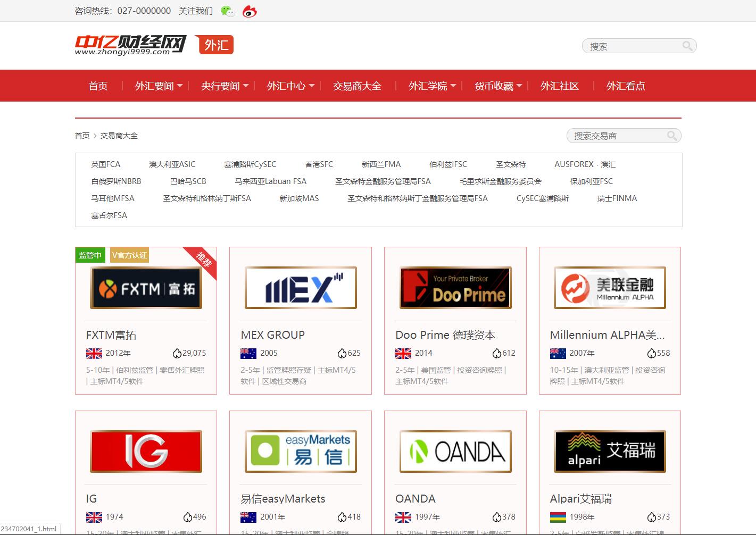Go to 交易商大全 in navigation bar

pyautogui.click(x=357, y=86)
